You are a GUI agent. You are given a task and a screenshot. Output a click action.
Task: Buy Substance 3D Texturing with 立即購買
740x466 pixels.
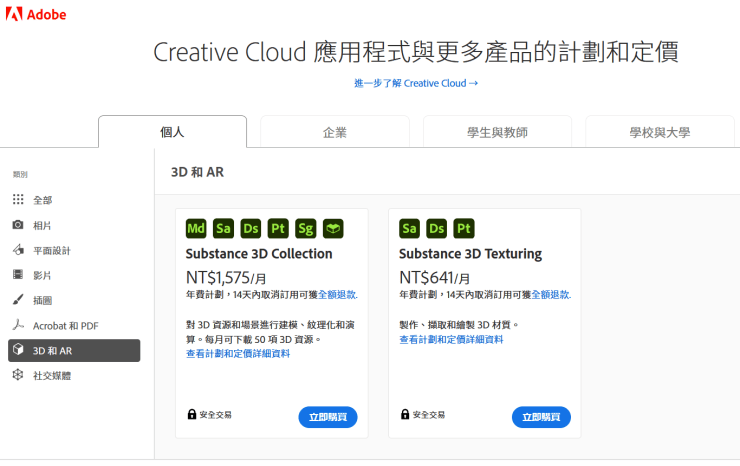coord(541,417)
